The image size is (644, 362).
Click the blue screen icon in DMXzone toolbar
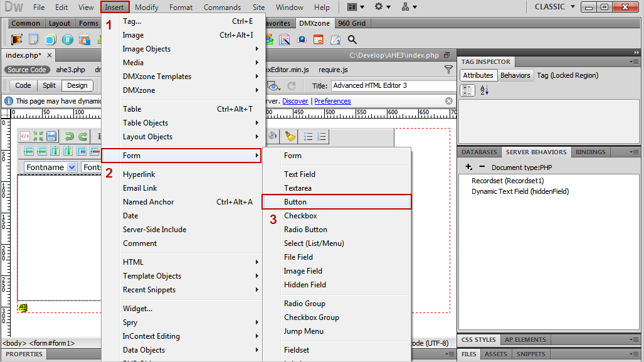(x=302, y=40)
